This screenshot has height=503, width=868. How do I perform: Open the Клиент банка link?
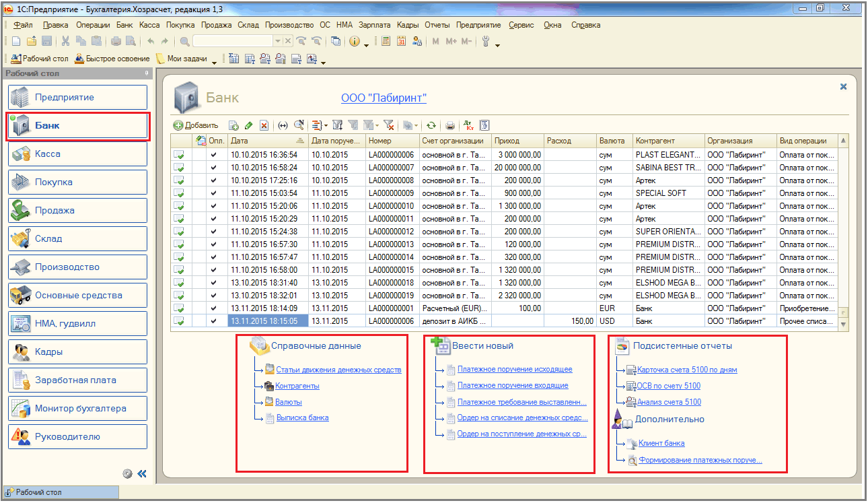(661, 443)
